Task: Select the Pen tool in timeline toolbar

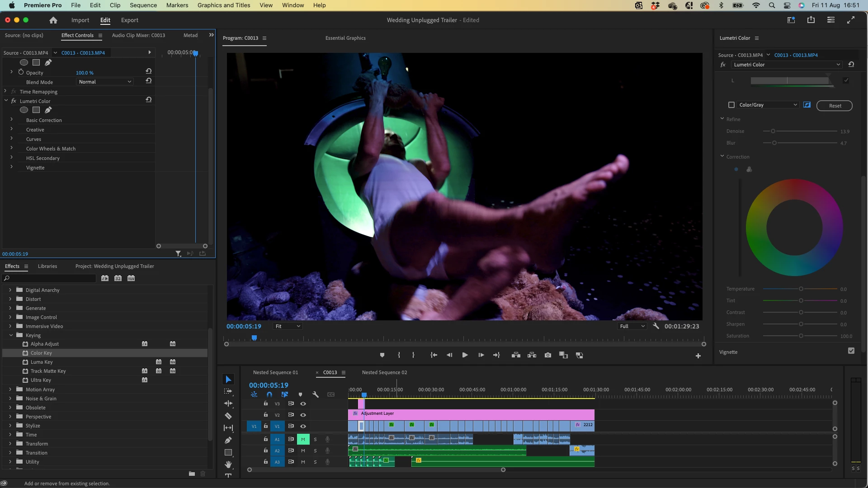Action: (228, 440)
